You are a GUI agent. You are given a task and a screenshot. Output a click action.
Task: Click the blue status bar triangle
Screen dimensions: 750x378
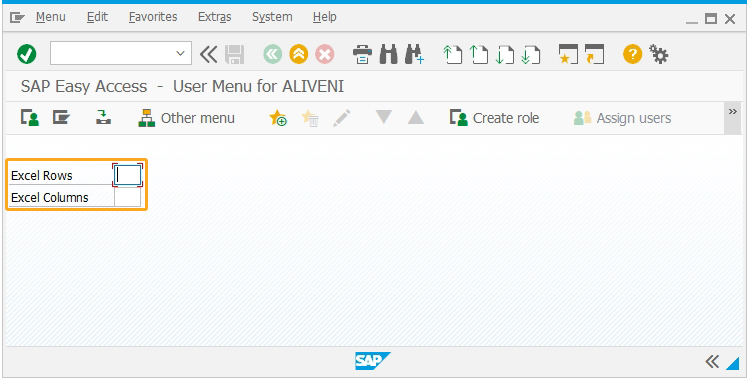click(x=733, y=364)
